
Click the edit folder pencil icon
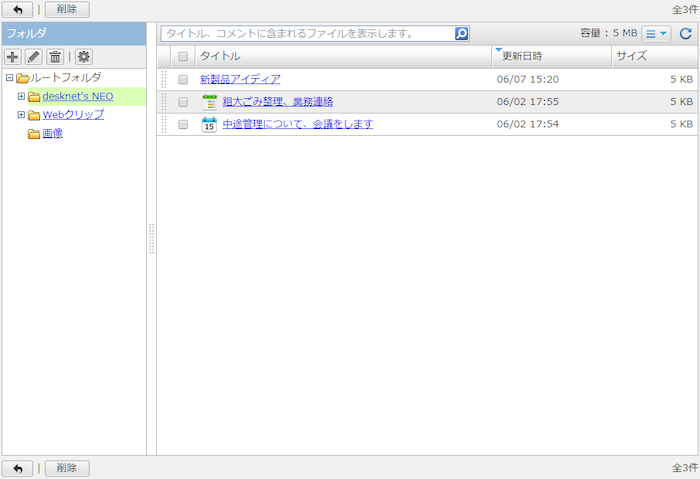coord(34,57)
